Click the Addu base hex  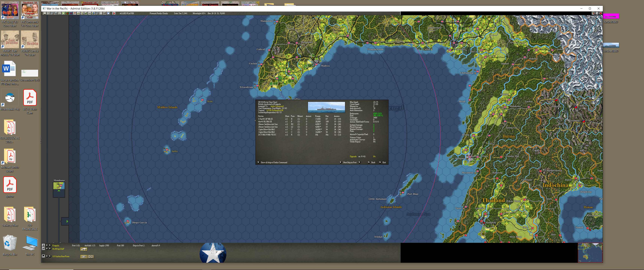tap(167, 150)
